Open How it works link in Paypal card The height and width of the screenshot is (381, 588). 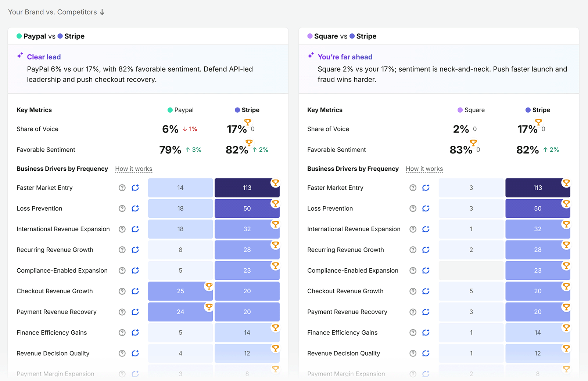[x=134, y=169]
